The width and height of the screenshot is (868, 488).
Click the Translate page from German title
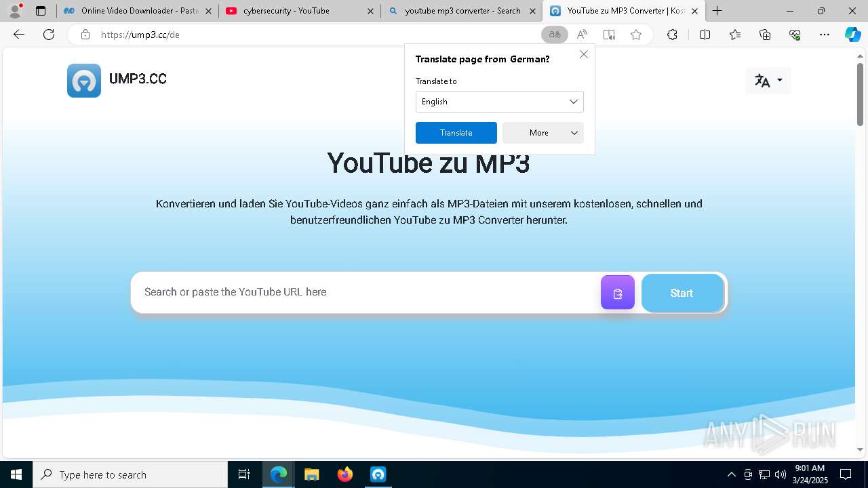(482, 59)
